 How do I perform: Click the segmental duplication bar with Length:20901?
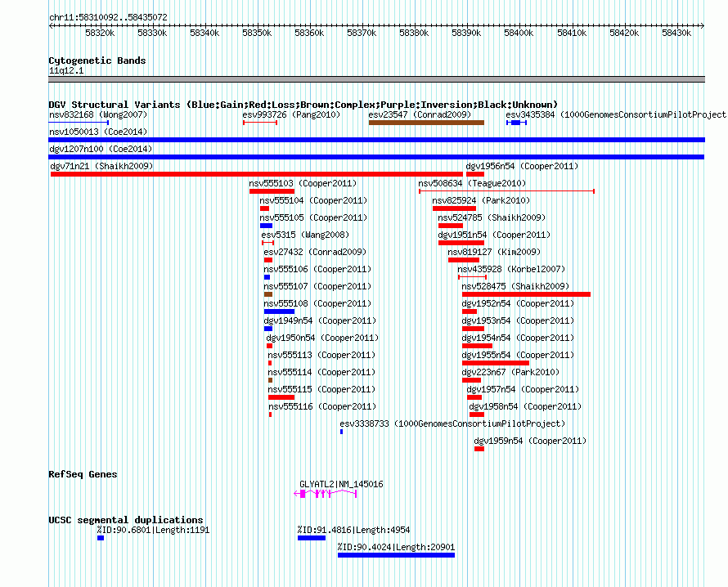[396, 555]
